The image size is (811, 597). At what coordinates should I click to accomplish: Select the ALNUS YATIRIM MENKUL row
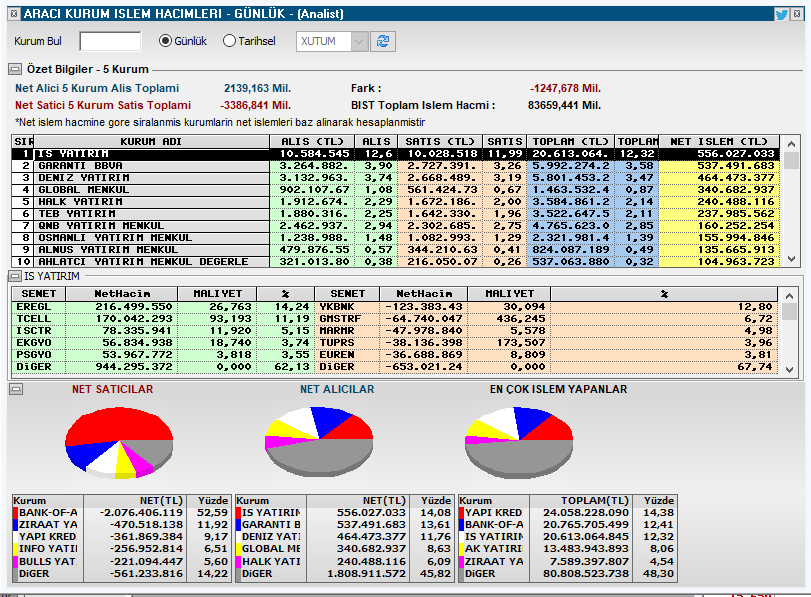click(x=395, y=249)
